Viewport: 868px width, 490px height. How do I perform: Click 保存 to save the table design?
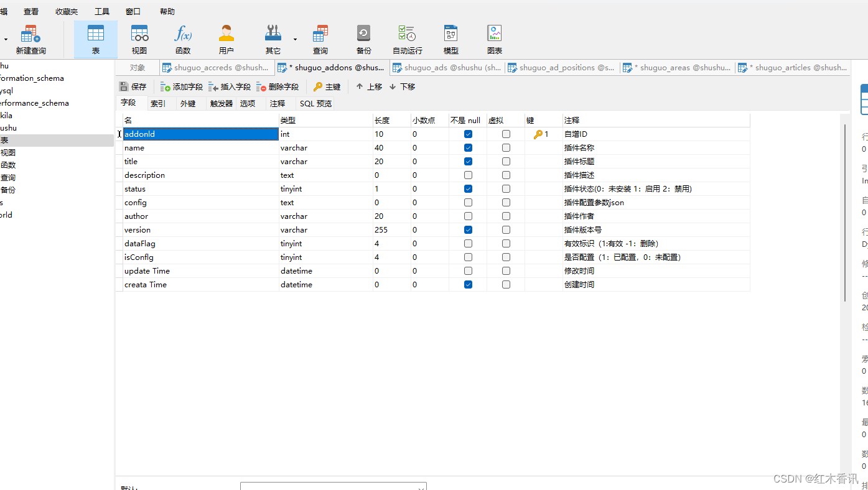133,87
